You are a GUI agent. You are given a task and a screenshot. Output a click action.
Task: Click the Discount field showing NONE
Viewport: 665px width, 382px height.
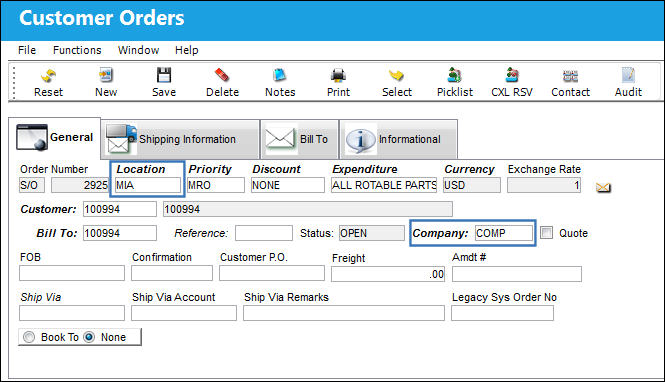click(288, 185)
